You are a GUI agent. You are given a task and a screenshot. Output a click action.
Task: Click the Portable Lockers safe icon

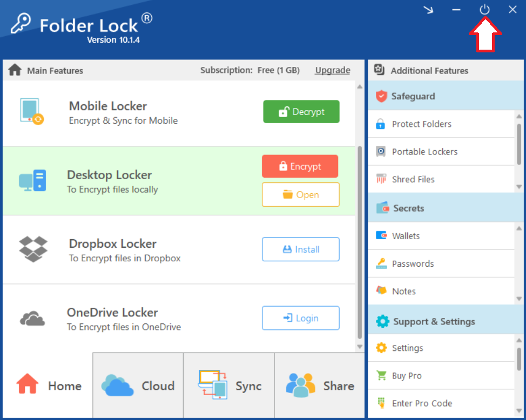pos(381,151)
